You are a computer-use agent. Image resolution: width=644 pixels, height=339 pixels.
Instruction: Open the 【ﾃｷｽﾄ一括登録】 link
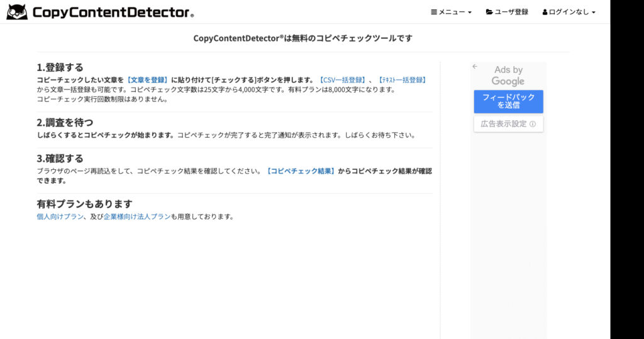(402, 80)
